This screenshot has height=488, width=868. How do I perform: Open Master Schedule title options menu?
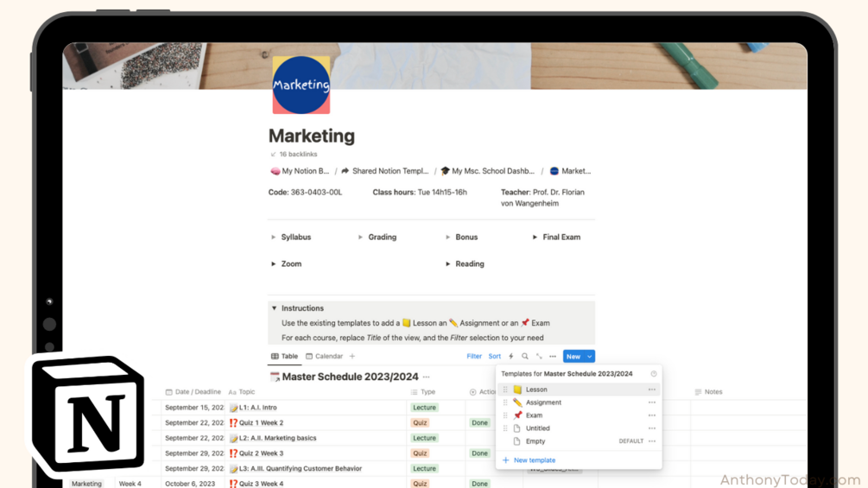(x=427, y=377)
